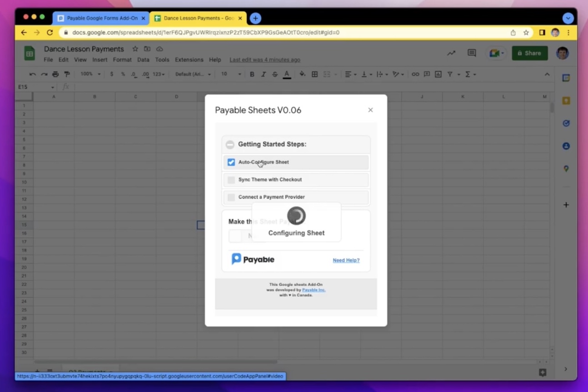Open the Borders tool

(314, 74)
